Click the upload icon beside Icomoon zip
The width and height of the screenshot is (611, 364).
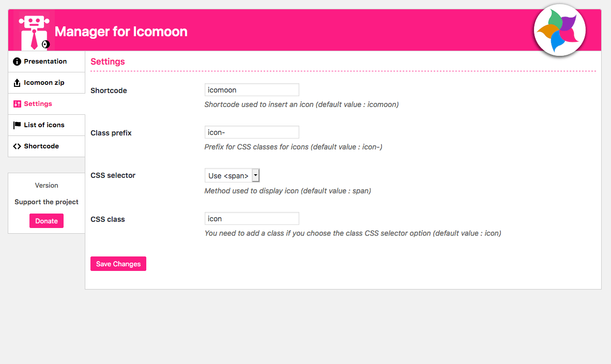click(17, 83)
